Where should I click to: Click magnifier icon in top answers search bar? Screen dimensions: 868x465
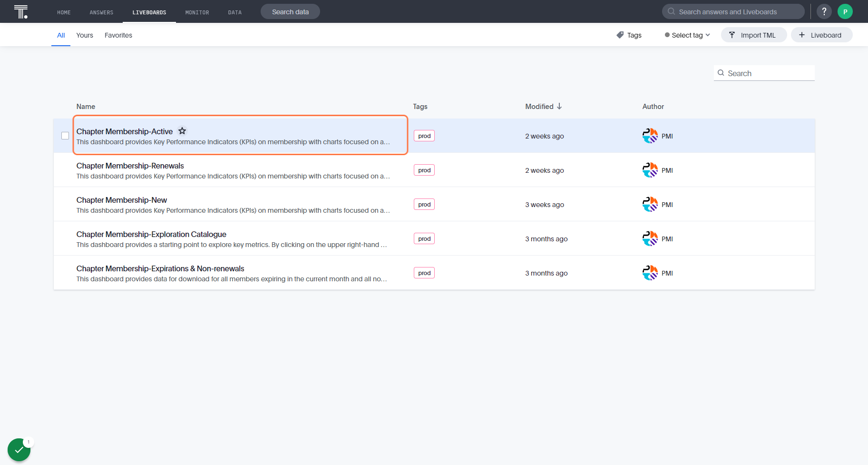tap(671, 11)
